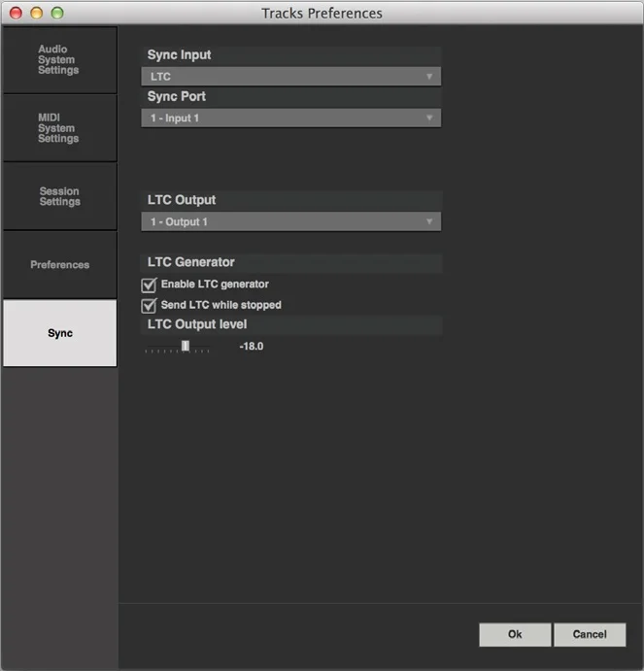The image size is (644, 671).
Task: Go to the Preferences tab
Action: (x=60, y=265)
